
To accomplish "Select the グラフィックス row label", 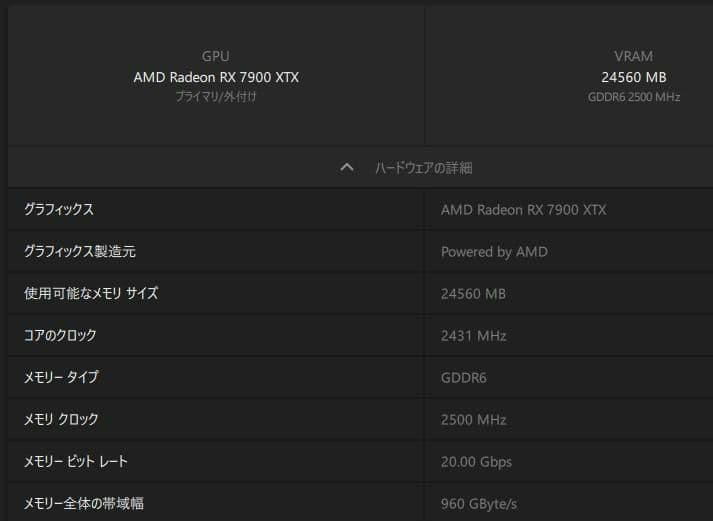I will click(59, 209).
